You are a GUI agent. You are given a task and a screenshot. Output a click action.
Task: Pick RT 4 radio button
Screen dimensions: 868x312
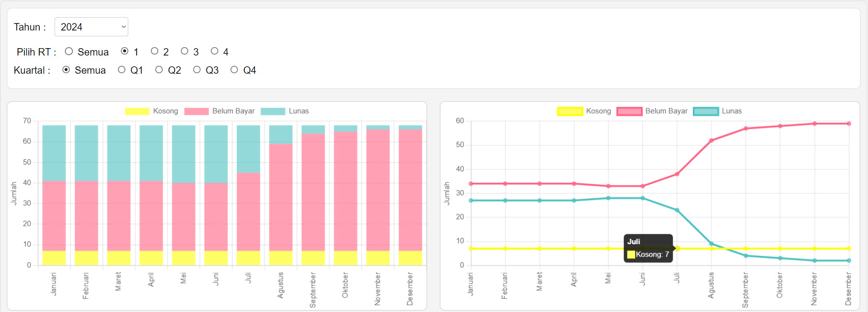click(x=214, y=51)
